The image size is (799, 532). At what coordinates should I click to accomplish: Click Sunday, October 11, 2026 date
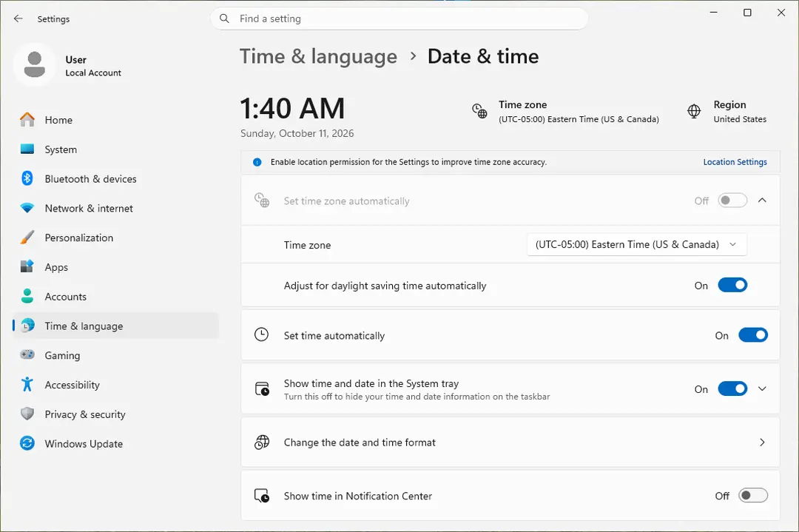pyautogui.click(x=297, y=133)
